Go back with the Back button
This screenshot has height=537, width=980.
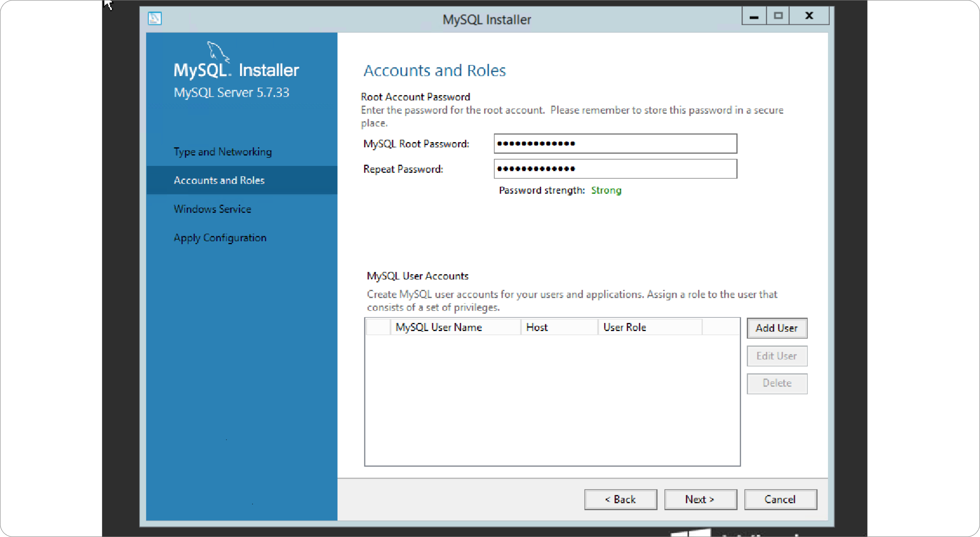pyautogui.click(x=620, y=499)
